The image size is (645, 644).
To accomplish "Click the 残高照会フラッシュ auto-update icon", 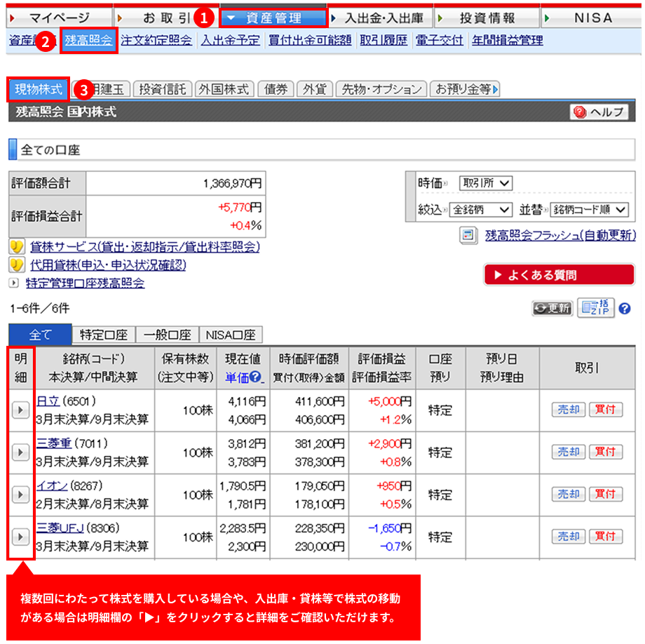I will point(468,235).
